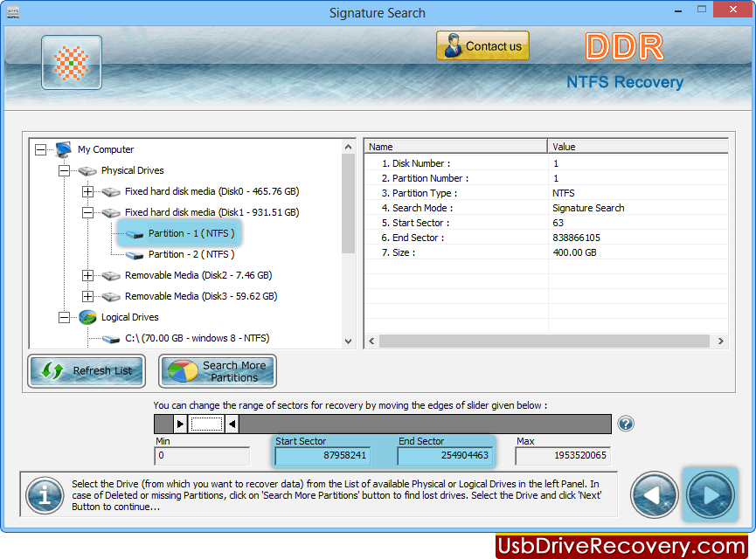Image resolution: width=756 pixels, height=559 pixels.
Task: Click the Disk2 removable media icon
Action: click(111, 276)
